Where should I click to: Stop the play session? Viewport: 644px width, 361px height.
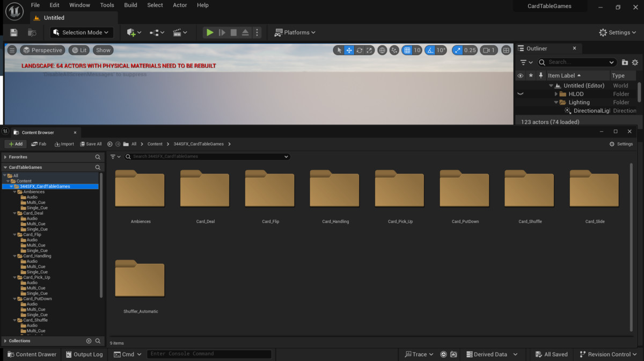(x=233, y=33)
